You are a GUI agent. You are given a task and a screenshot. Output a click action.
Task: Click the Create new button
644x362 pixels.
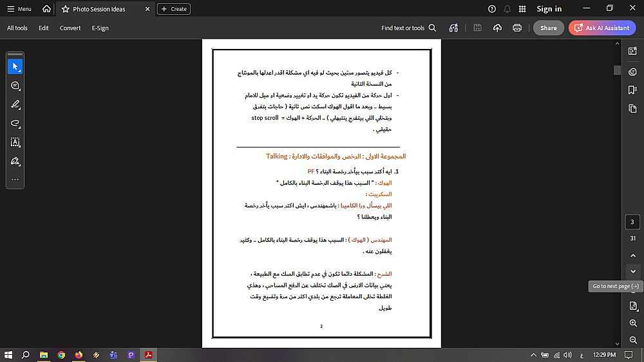174,8
